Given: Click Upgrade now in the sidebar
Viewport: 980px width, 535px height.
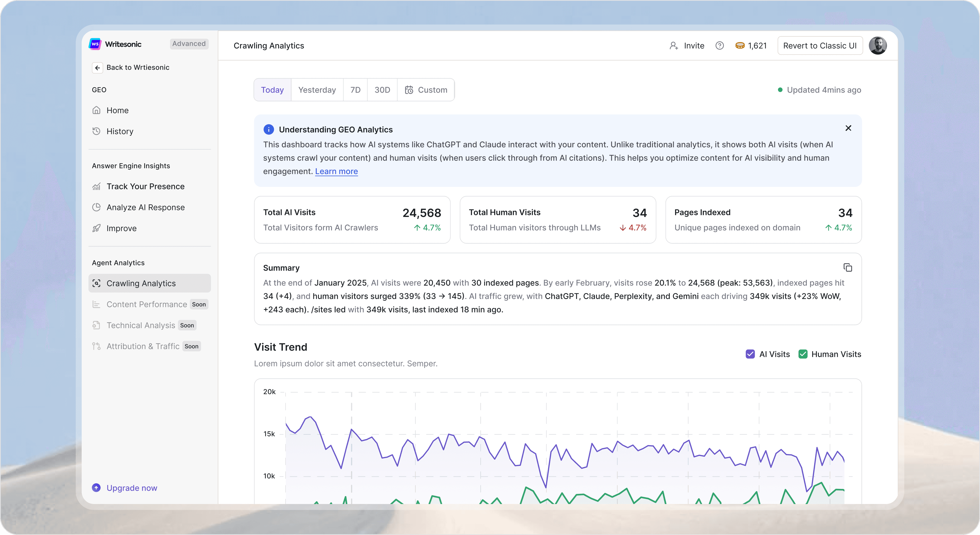Looking at the screenshot, I should click(131, 488).
